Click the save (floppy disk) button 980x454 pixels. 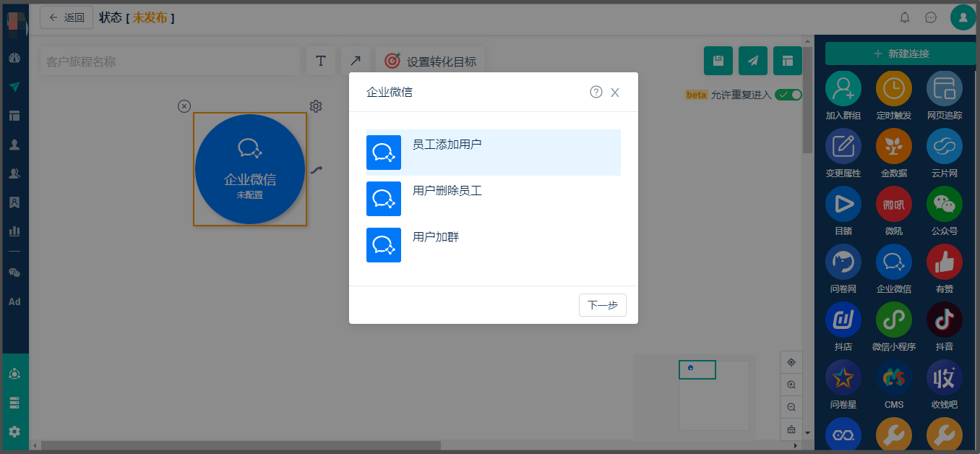(718, 61)
